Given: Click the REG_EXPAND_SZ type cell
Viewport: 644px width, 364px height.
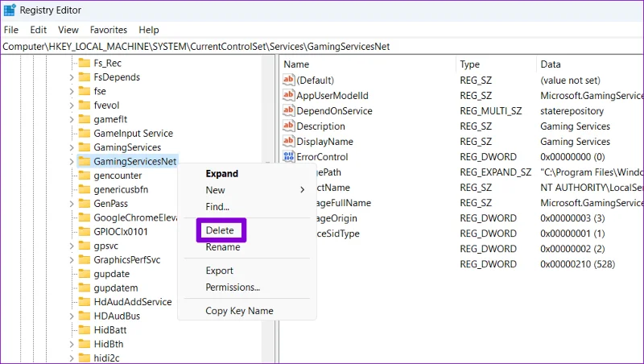Looking at the screenshot, I should [x=495, y=172].
